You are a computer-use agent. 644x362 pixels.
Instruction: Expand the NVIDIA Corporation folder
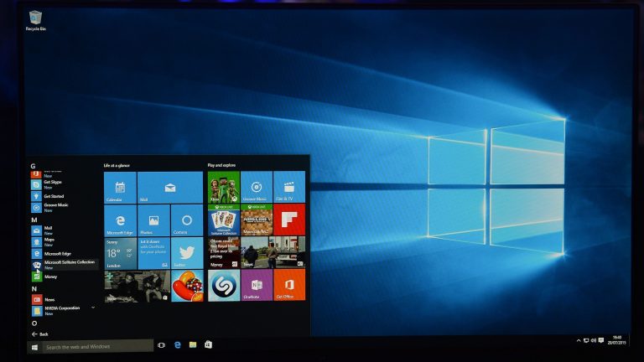pos(92,308)
